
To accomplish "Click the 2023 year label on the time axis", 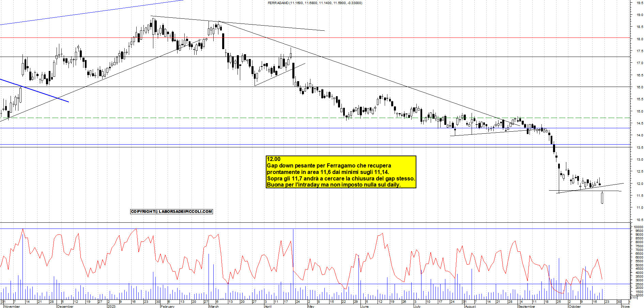I will click(x=111, y=306).
